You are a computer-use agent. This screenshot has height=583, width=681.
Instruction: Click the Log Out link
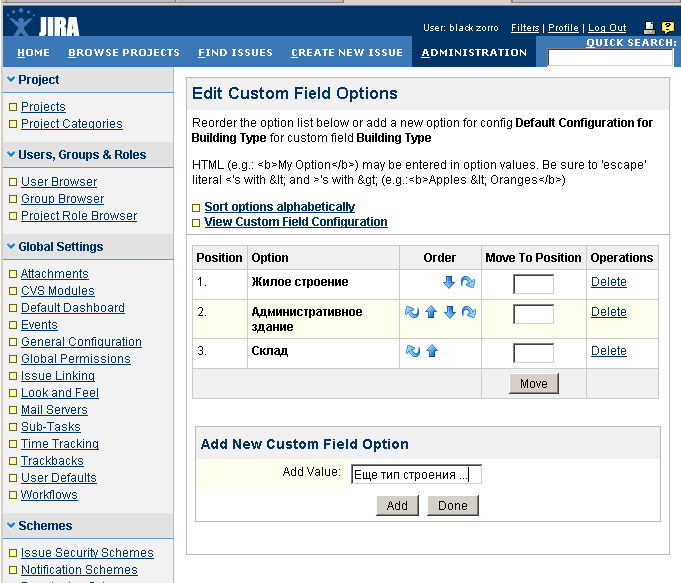(x=607, y=28)
